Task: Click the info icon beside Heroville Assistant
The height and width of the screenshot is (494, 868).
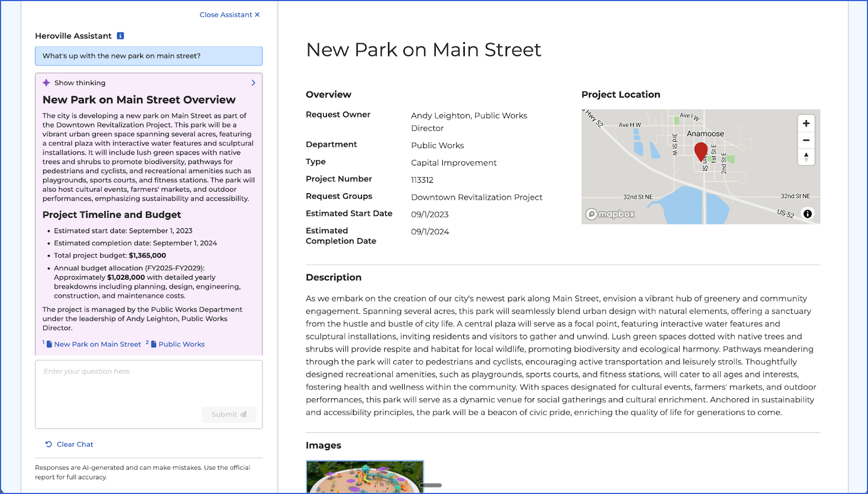Action: tap(121, 36)
